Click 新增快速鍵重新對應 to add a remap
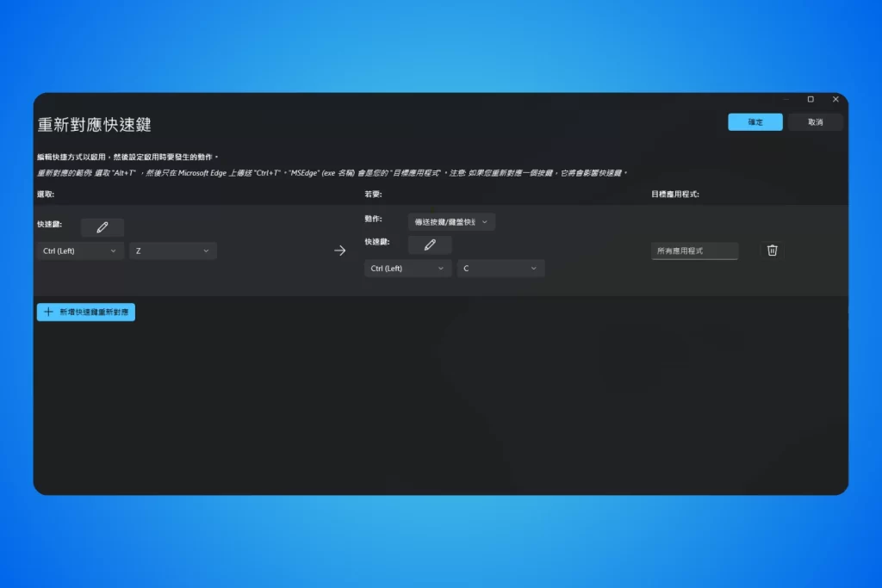The width and height of the screenshot is (882, 588). pos(86,312)
